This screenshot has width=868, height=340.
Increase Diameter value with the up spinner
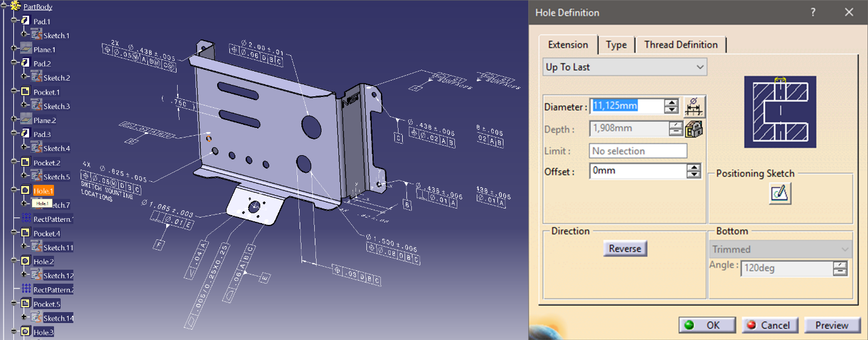click(x=671, y=103)
